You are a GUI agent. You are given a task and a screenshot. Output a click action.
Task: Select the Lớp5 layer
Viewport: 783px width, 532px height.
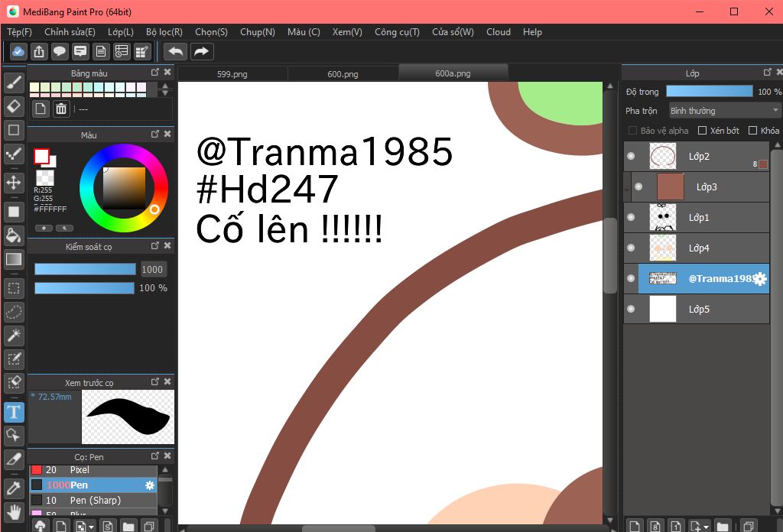pyautogui.click(x=697, y=309)
